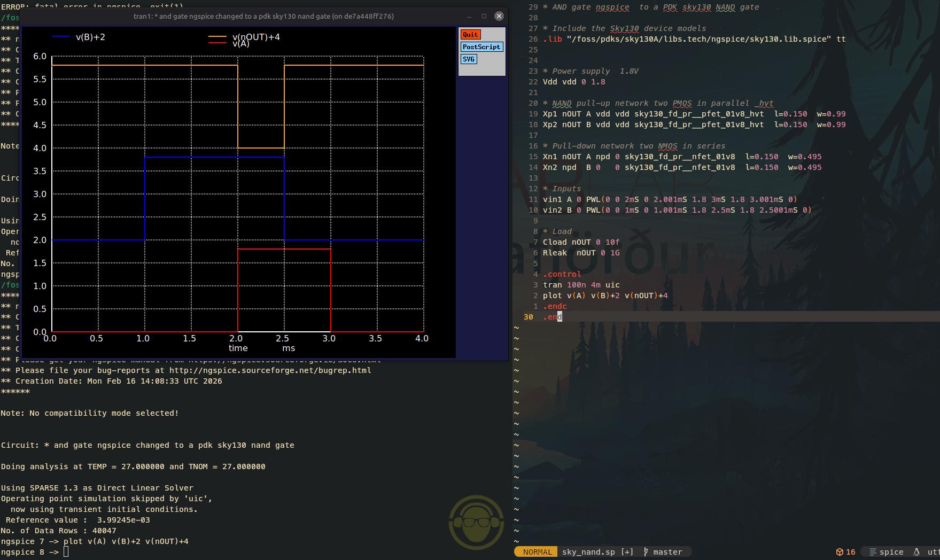The image size is (940, 560).
Task: Toggle the NORMAL mode indicator
Action: click(x=537, y=551)
